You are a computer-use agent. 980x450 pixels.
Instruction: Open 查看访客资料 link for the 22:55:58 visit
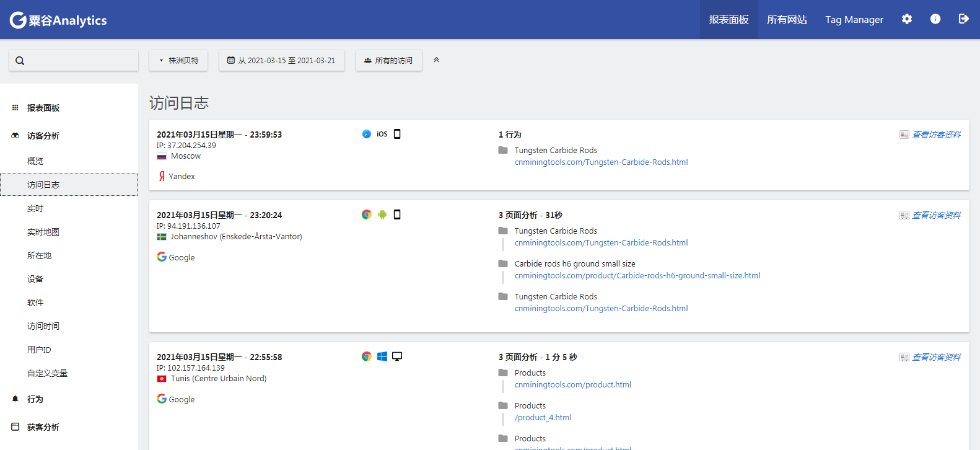tap(937, 357)
